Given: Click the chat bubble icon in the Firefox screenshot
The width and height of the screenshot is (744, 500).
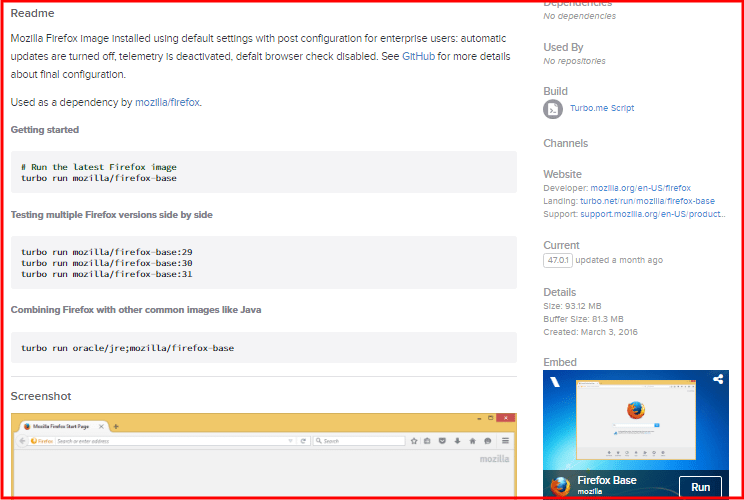Looking at the screenshot, I should coord(488,441).
